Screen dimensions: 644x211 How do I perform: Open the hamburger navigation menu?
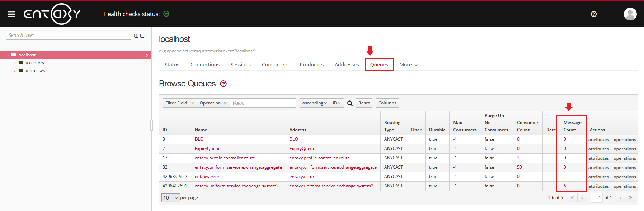click(x=11, y=14)
